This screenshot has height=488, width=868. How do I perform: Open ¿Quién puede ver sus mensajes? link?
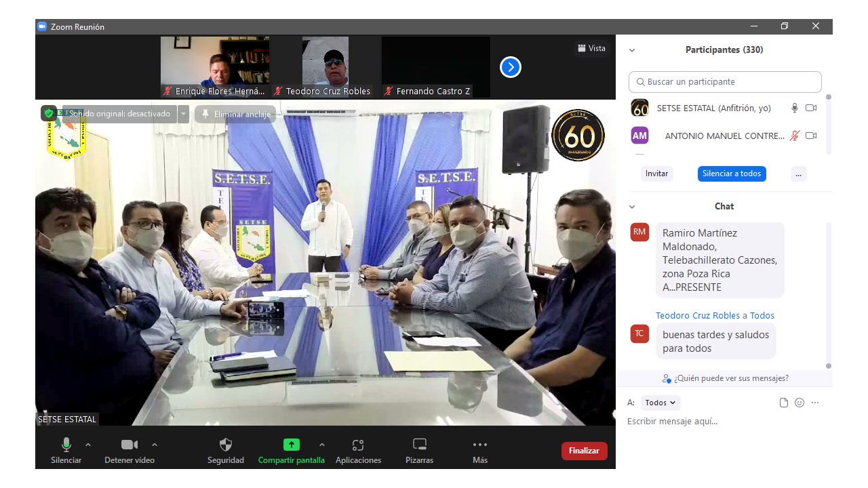click(731, 378)
